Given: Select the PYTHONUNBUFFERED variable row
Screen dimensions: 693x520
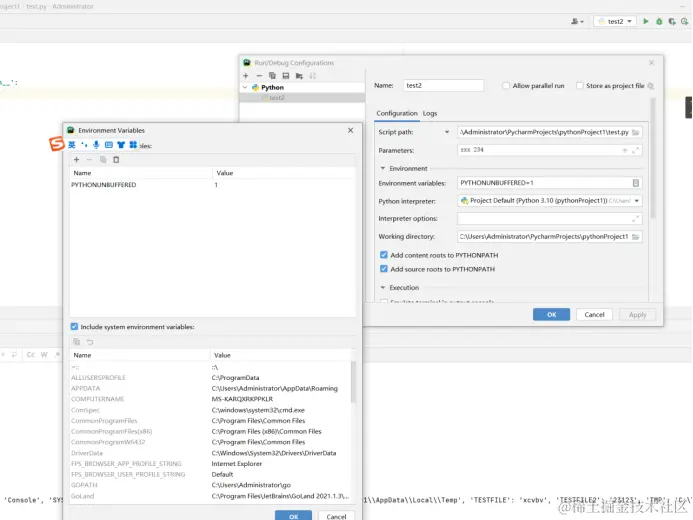Looking at the screenshot, I should pyautogui.click(x=213, y=185).
